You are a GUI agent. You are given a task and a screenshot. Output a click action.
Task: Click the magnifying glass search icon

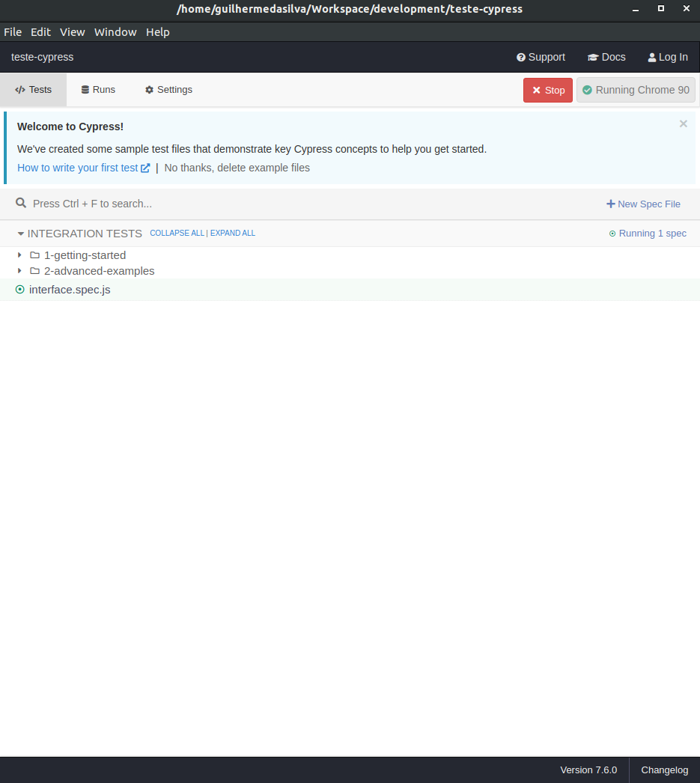click(x=21, y=203)
